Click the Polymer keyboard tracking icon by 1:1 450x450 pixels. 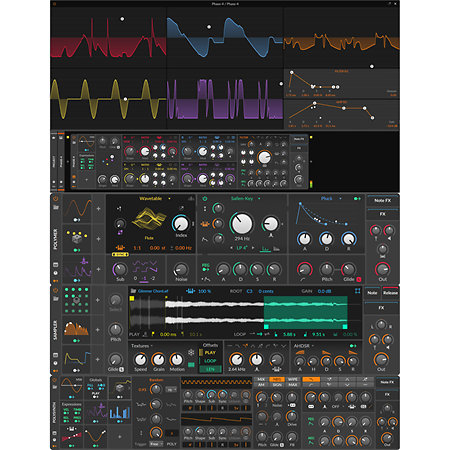click(x=121, y=248)
